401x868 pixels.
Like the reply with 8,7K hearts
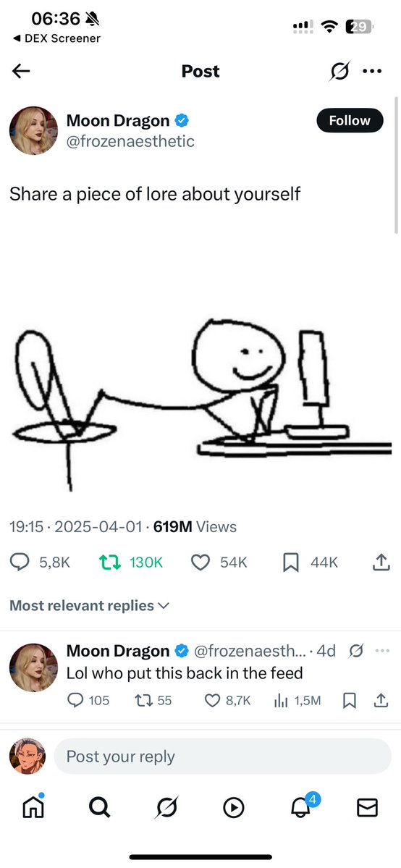(212, 701)
